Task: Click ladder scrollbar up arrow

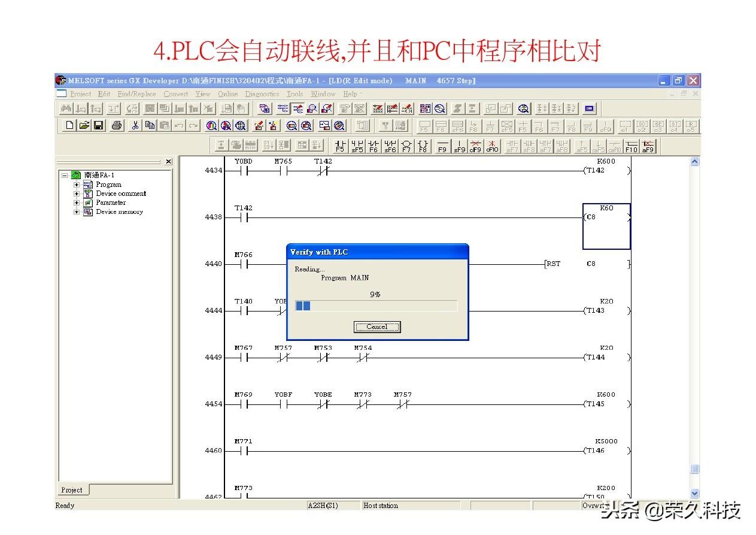Action: (694, 162)
